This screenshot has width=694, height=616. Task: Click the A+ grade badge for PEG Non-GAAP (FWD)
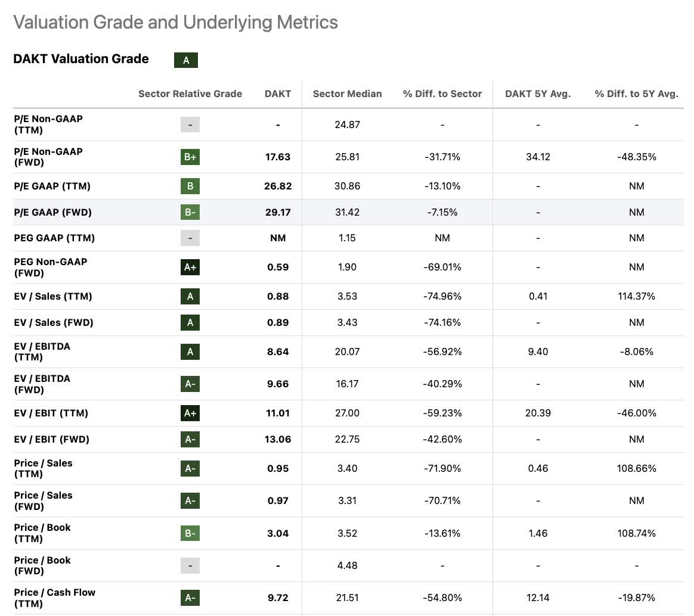pyautogui.click(x=190, y=267)
